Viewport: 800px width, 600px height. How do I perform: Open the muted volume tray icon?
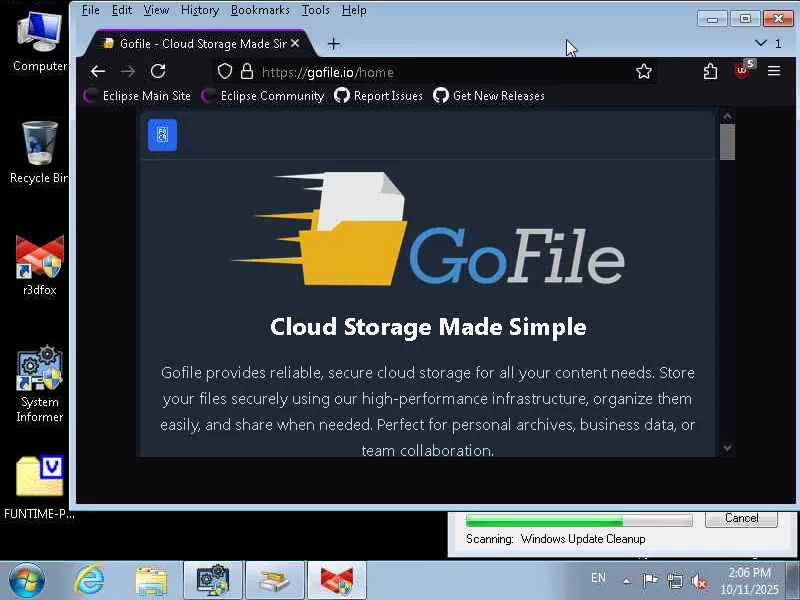(x=698, y=581)
